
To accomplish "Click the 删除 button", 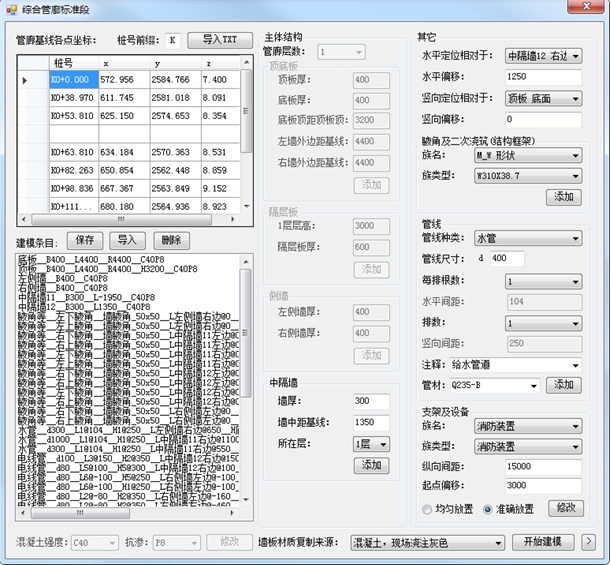I will point(171,240).
